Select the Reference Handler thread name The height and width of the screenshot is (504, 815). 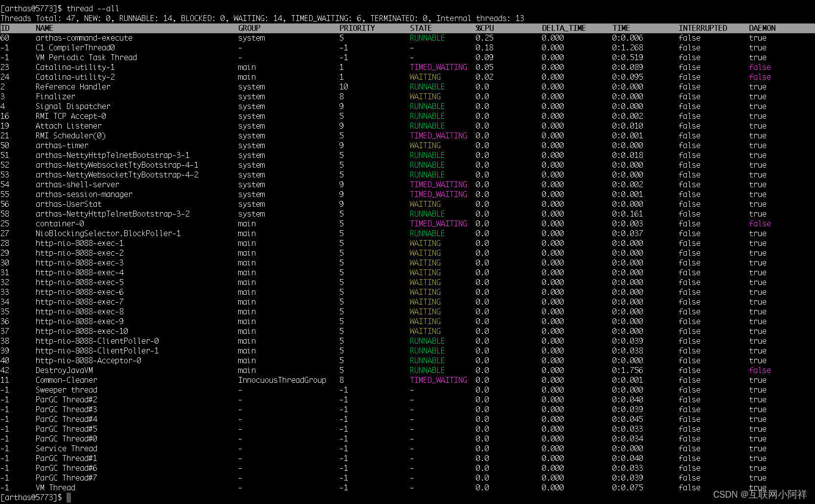(x=73, y=87)
